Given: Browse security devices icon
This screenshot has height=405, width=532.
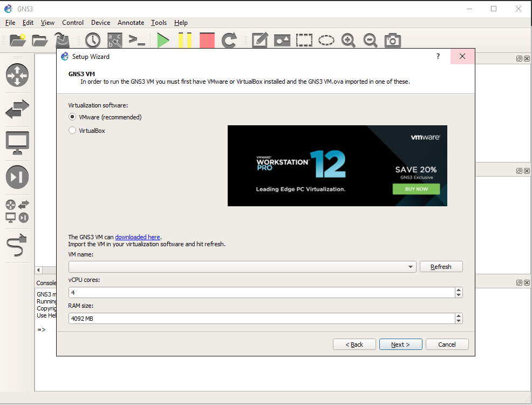Looking at the screenshot, I should point(17,177).
